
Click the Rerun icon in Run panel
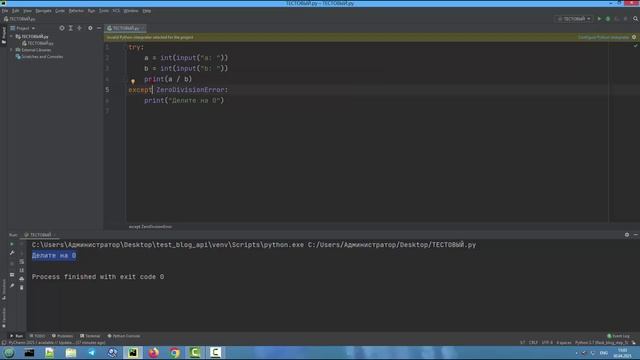12,244
